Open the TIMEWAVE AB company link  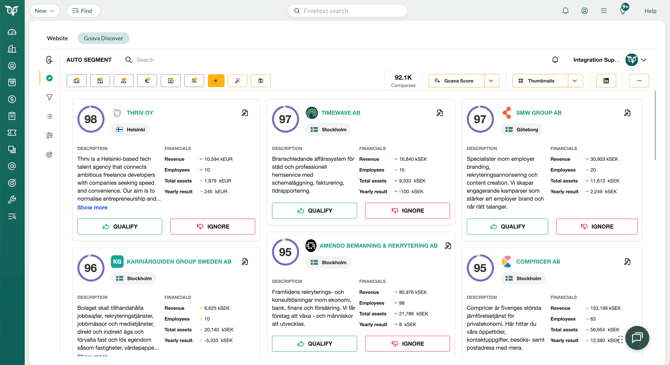[x=341, y=113]
